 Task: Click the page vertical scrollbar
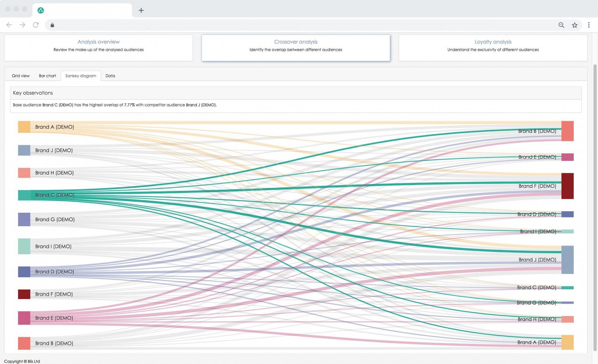pos(595,207)
